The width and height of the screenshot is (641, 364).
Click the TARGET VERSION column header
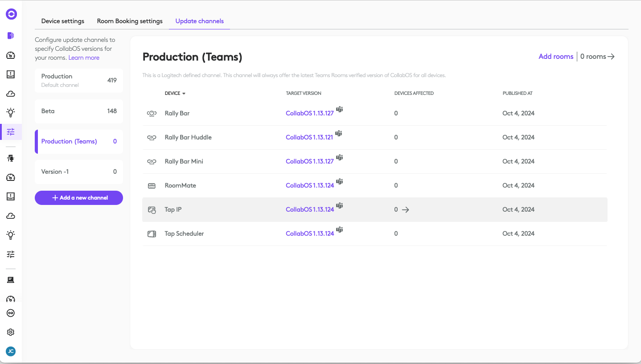click(304, 94)
